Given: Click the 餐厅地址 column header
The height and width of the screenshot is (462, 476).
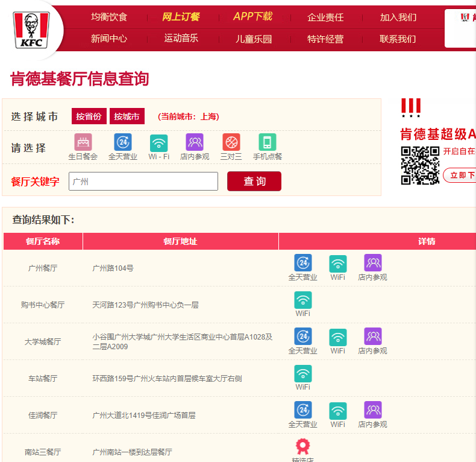Looking at the screenshot, I should click(181, 241).
